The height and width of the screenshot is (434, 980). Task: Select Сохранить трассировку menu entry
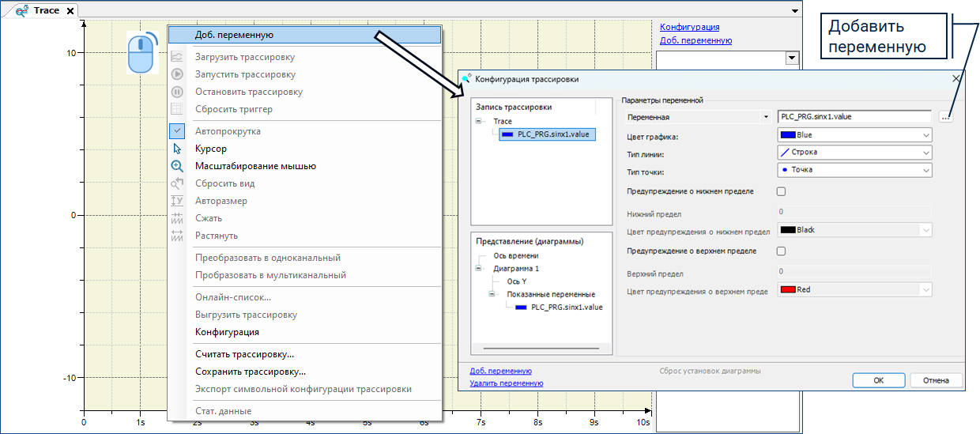pyautogui.click(x=251, y=372)
